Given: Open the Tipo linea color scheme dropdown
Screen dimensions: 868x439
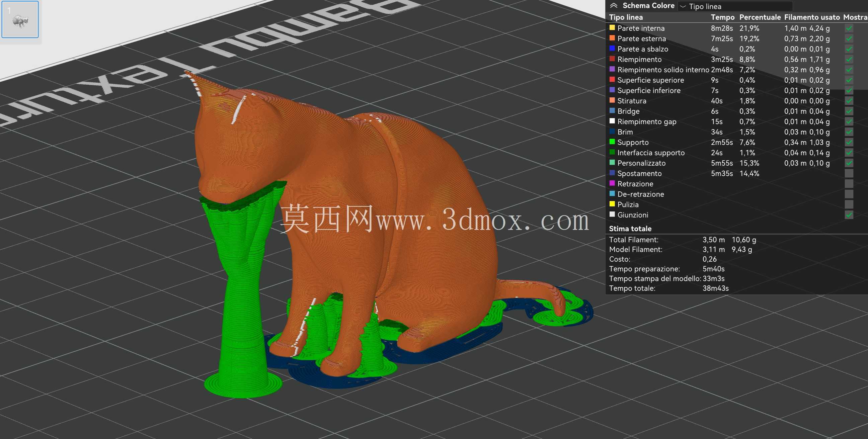Looking at the screenshot, I should 735,6.
